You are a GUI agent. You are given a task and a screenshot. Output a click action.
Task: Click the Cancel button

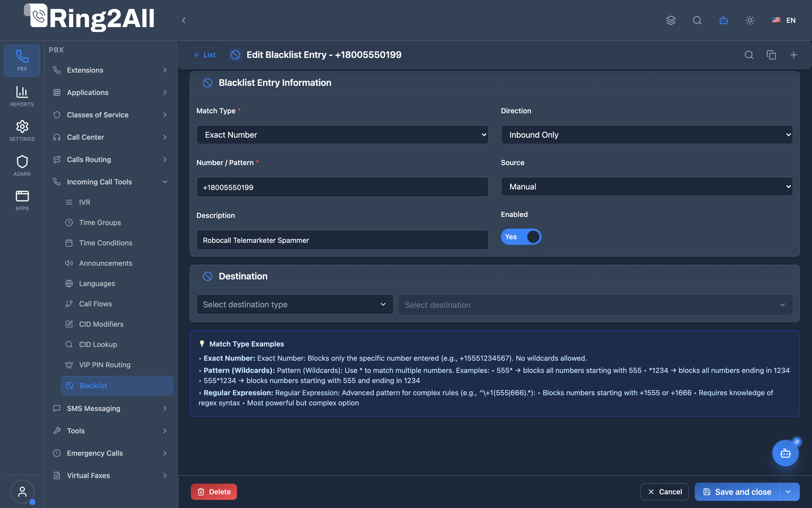(664, 492)
